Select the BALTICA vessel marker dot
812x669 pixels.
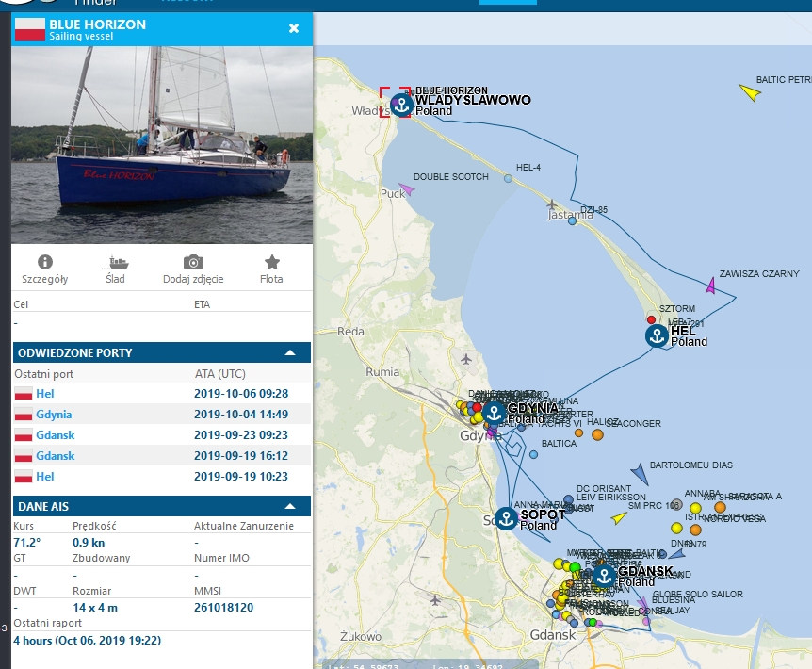click(533, 454)
